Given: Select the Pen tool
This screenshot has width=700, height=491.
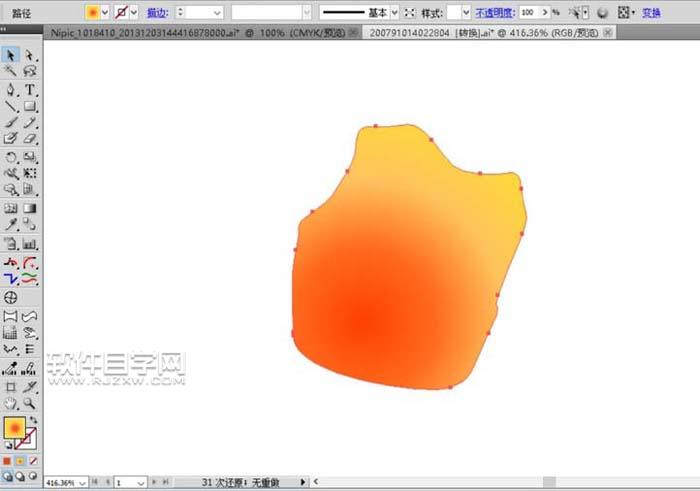Looking at the screenshot, I should point(10,89).
